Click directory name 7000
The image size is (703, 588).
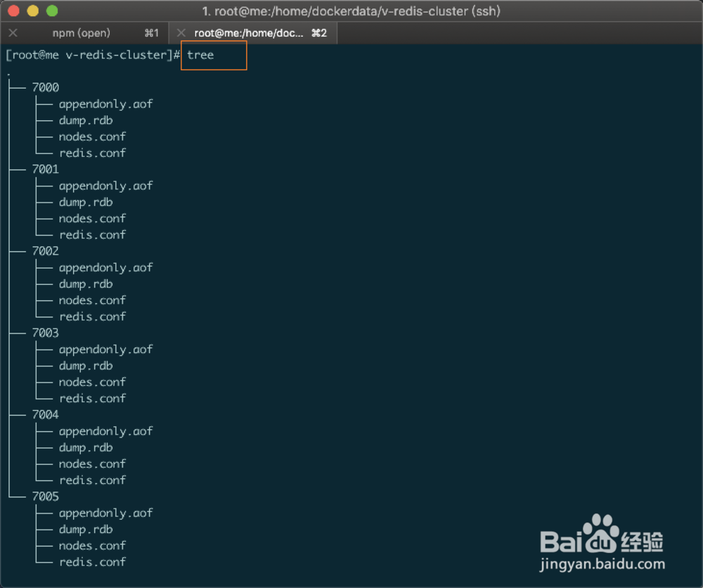point(45,87)
